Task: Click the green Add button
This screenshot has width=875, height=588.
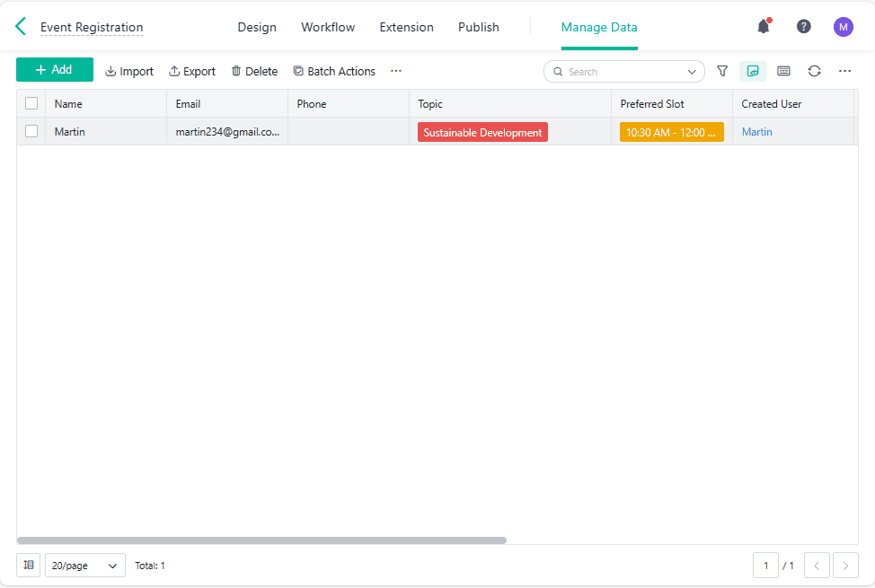Action: pyautogui.click(x=55, y=70)
